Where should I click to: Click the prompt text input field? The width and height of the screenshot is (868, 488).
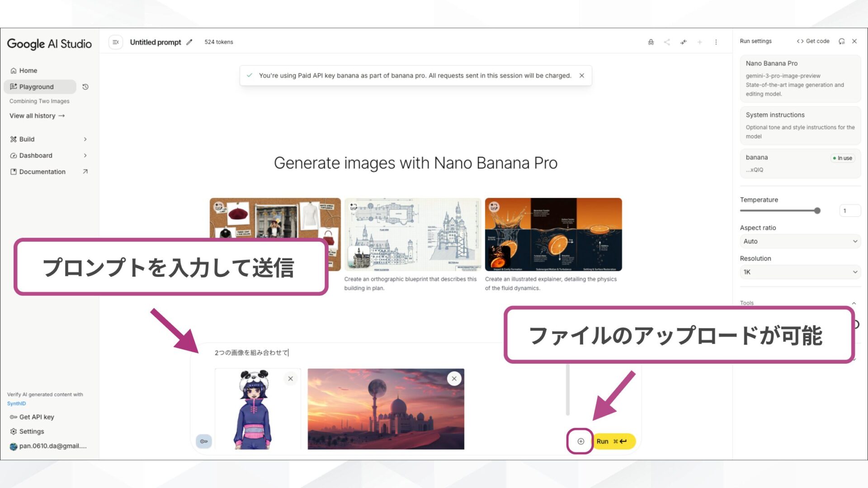[x=271, y=353]
